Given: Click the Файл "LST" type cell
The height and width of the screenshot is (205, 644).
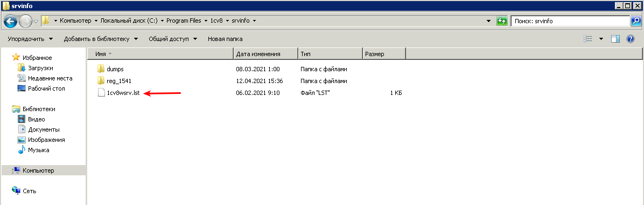Looking at the screenshot, I should click(316, 93).
